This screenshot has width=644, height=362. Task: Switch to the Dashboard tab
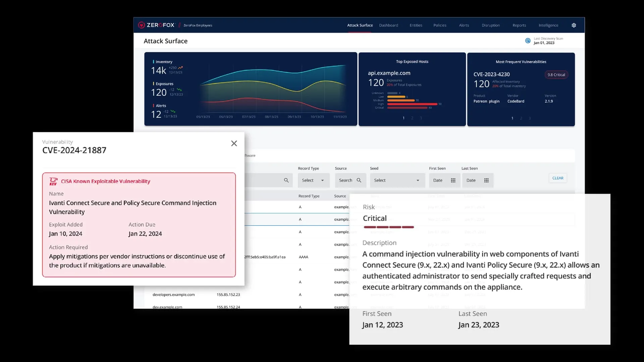point(388,25)
